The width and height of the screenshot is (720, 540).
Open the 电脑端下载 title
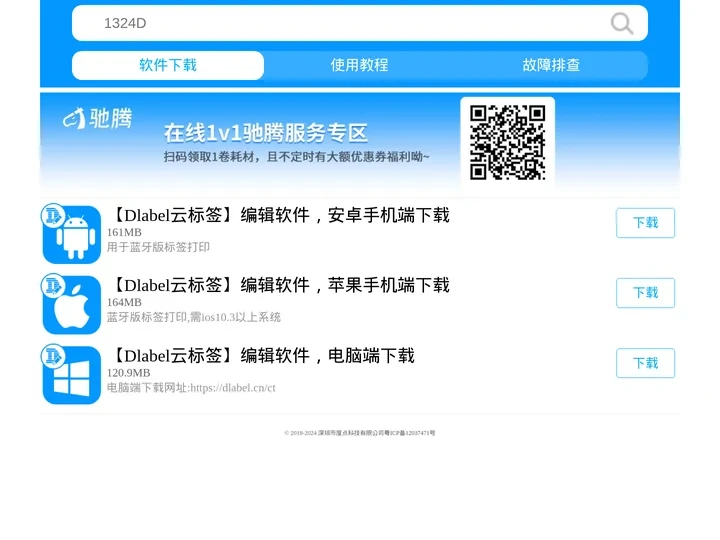[x=263, y=355]
